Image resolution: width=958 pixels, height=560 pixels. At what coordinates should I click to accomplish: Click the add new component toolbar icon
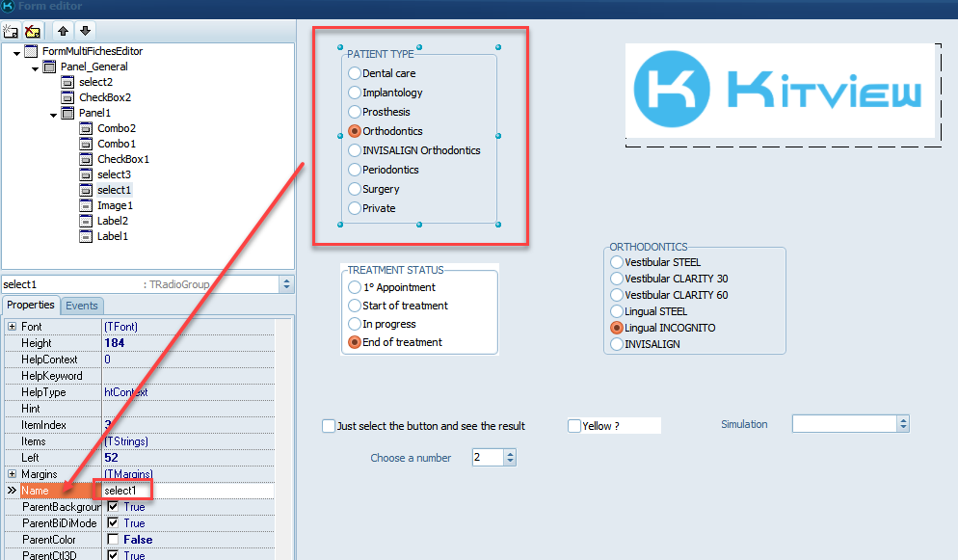click(13, 31)
